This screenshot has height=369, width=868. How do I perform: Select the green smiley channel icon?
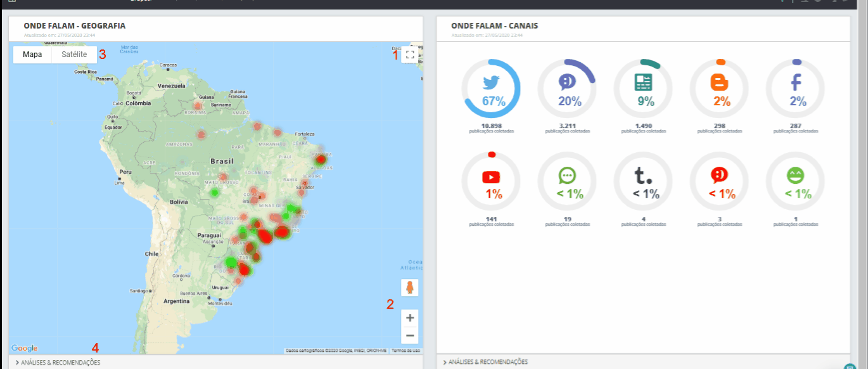795,176
